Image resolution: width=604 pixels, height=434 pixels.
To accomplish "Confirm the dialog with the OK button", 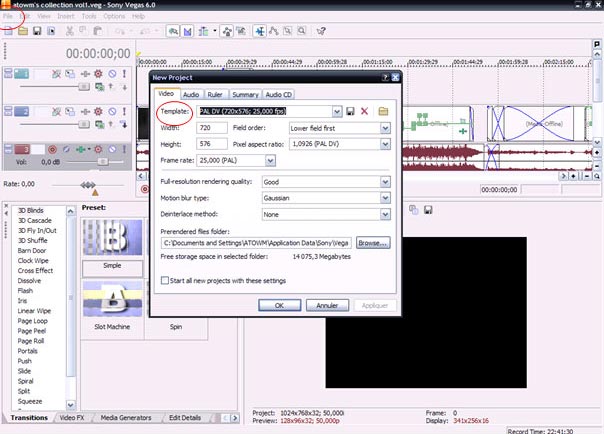I will click(x=280, y=305).
